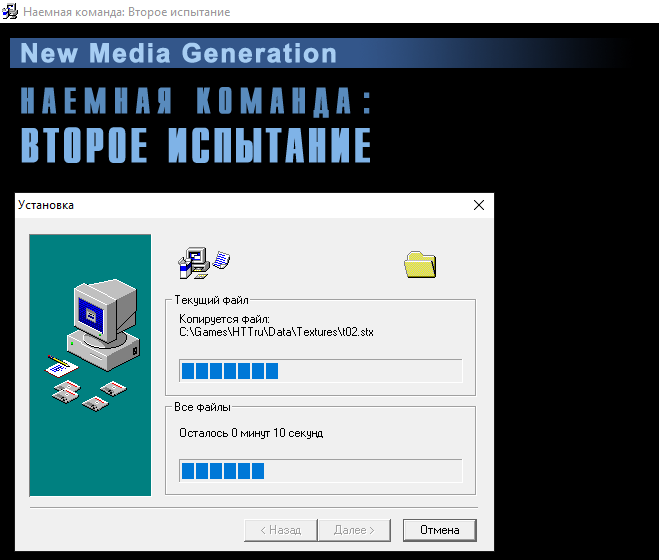Click the yellow destination folder icon
This screenshot has height=560, width=659.
(420, 264)
